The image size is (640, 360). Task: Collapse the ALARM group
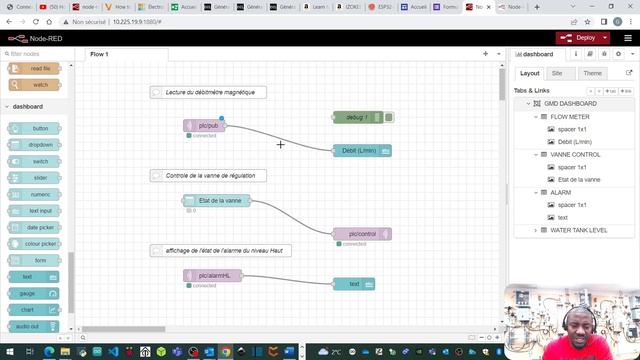(536, 193)
